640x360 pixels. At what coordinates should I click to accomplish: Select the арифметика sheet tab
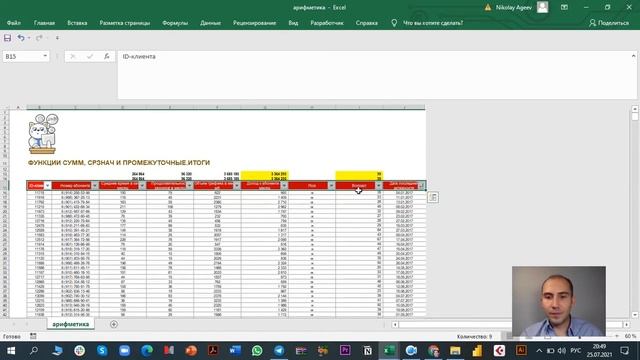click(71, 324)
